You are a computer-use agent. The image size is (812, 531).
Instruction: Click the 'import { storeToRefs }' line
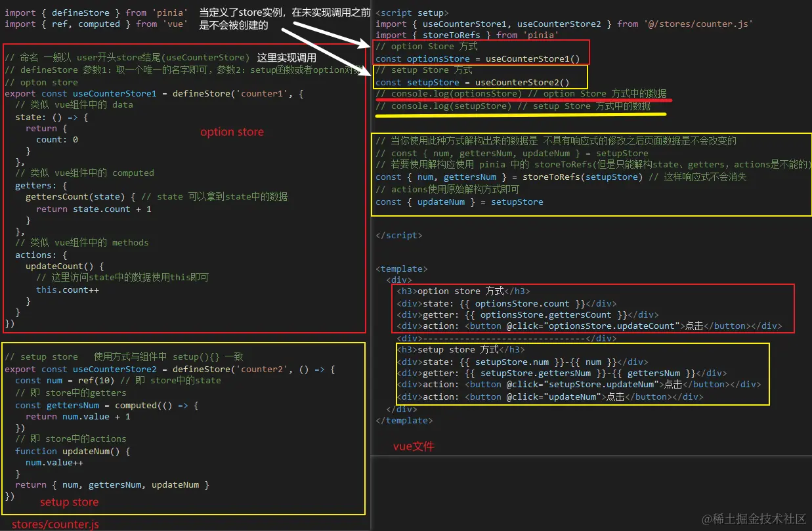[467, 35]
